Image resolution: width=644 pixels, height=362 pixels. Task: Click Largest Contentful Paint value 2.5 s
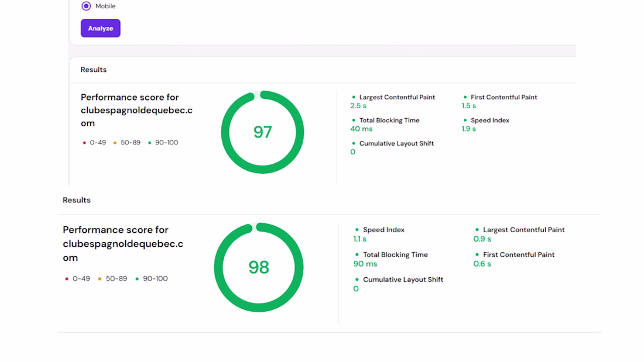click(358, 106)
